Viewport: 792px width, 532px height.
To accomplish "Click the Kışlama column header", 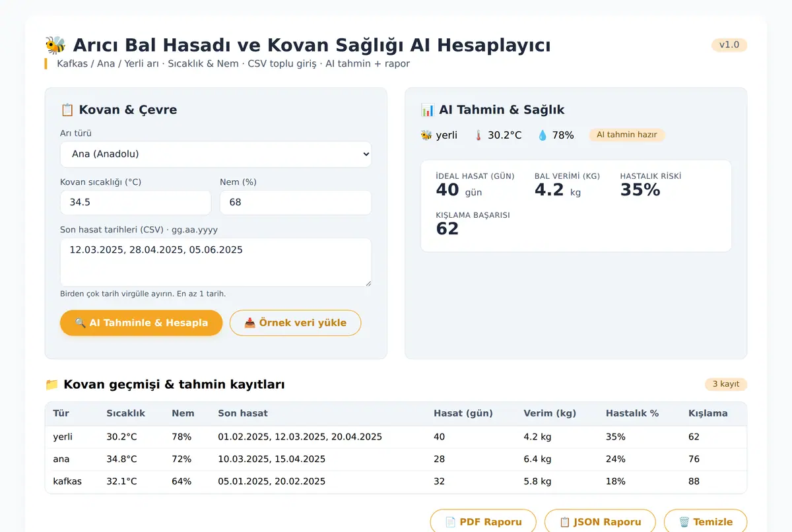I will 708,413.
